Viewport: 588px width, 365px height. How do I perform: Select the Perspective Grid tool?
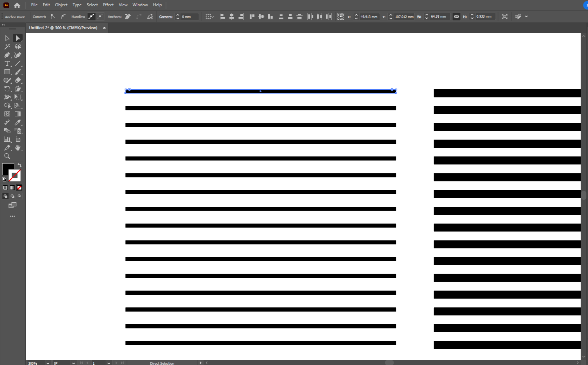(18, 105)
